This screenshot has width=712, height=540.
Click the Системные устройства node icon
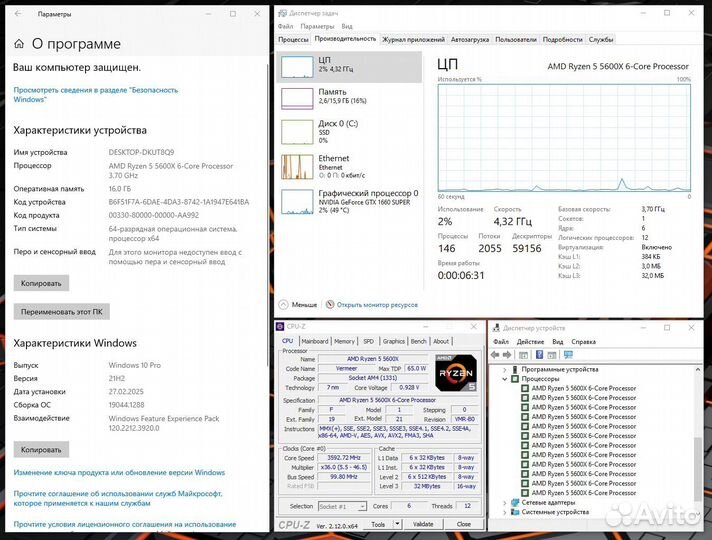point(515,512)
